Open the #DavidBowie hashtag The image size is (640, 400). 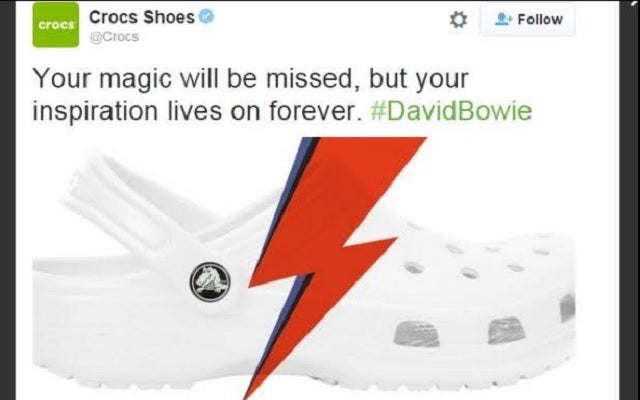tap(451, 111)
